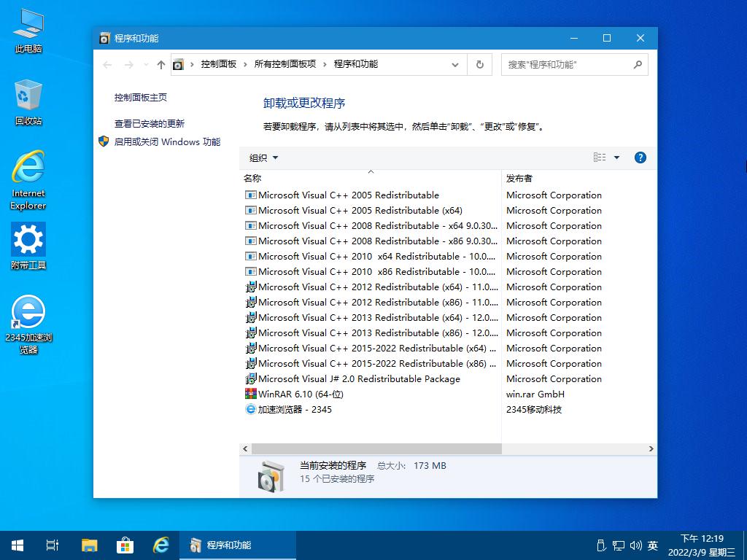Select Visual C++ 2010 x64 Redistributable row
747x560 pixels.
tap(371, 256)
